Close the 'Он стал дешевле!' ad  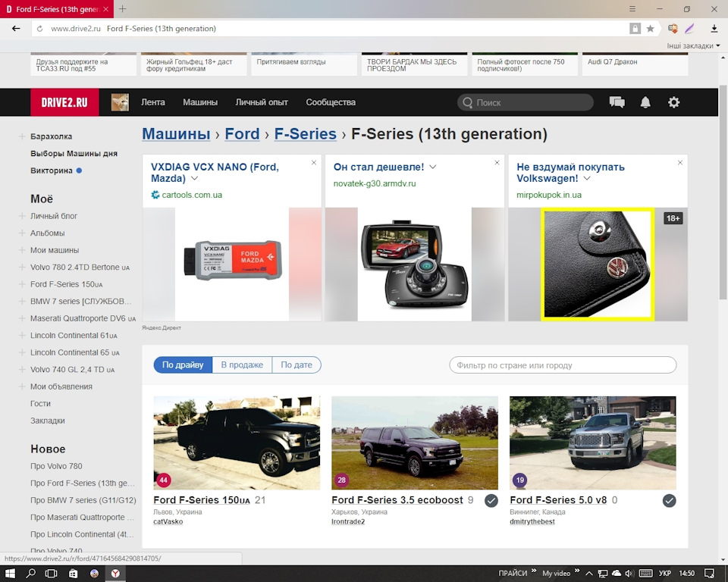click(x=497, y=162)
